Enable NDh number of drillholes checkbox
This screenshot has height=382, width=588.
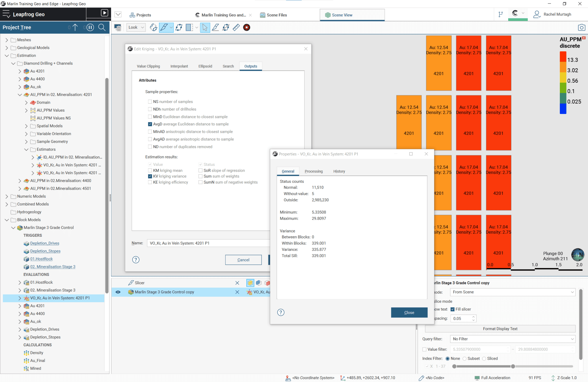point(150,109)
